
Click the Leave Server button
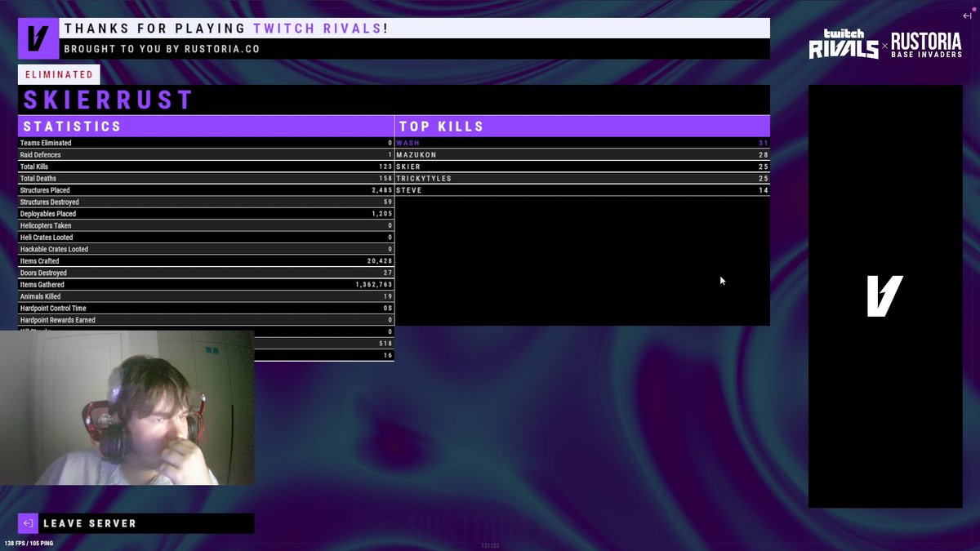tap(136, 523)
